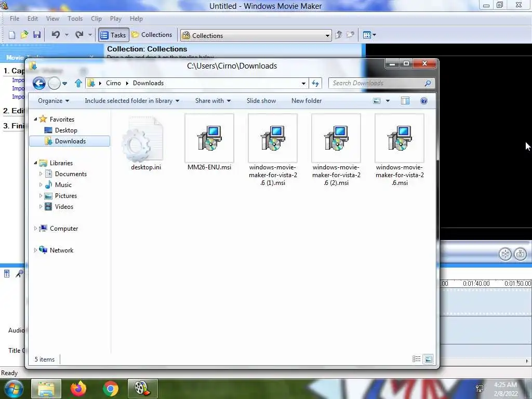Open the Undo history dropdown arrow

(66, 35)
